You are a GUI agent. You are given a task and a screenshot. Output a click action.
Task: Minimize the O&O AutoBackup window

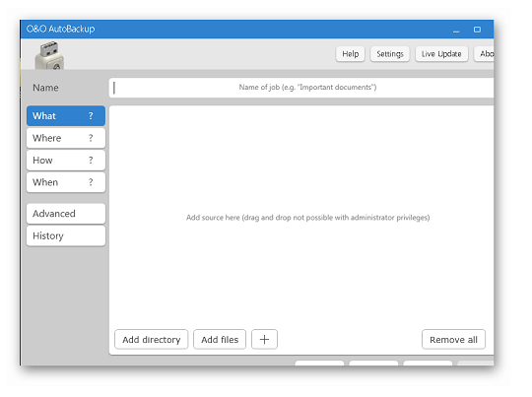[x=456, y=30]
